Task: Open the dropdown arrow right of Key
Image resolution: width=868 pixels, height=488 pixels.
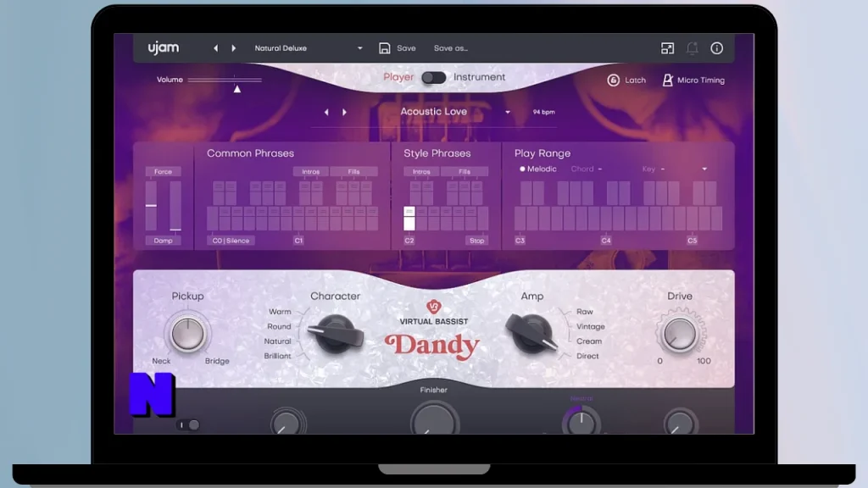Action: click(x=704, y=169)
